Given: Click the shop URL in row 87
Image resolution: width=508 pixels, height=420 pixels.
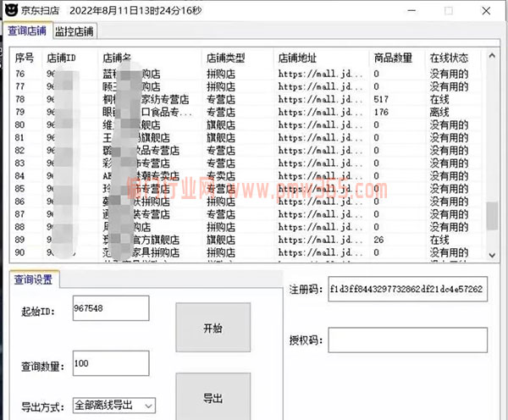Looking at the screenshot, I should [x=320, y=214].
